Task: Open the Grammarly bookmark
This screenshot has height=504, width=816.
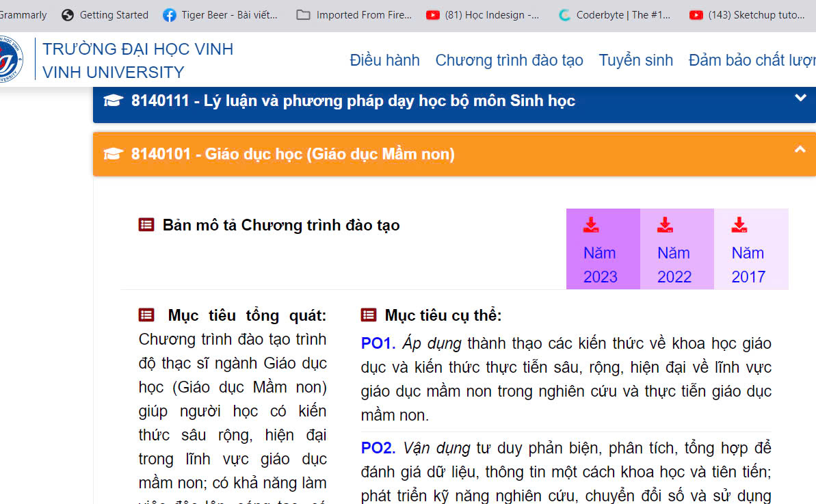Action: coord(23,15)
